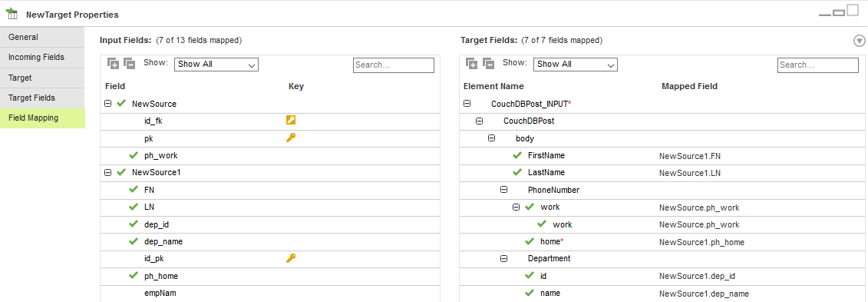Click expand all icon in Target Fields
Viewport: 868px width, 302px height.
(472, 64)
